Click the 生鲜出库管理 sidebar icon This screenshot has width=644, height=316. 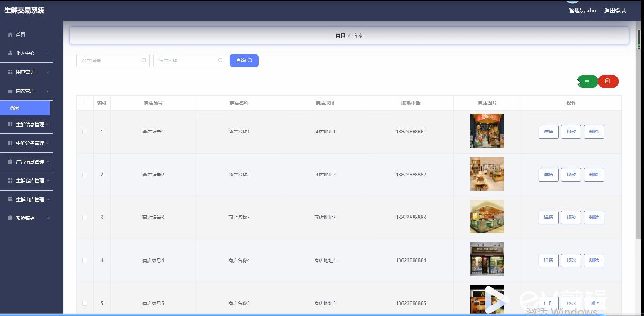(x=11, y=200)
